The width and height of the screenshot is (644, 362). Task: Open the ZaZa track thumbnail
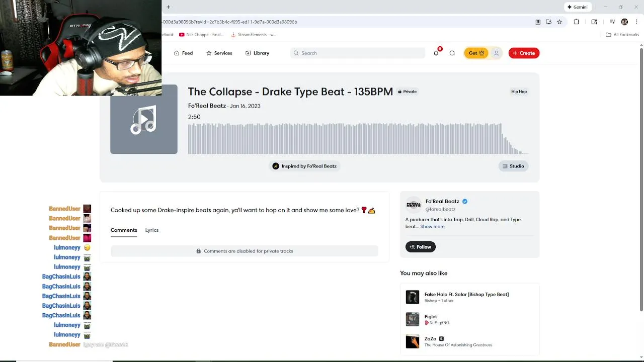pyautogui.click(x=413, y=341)
